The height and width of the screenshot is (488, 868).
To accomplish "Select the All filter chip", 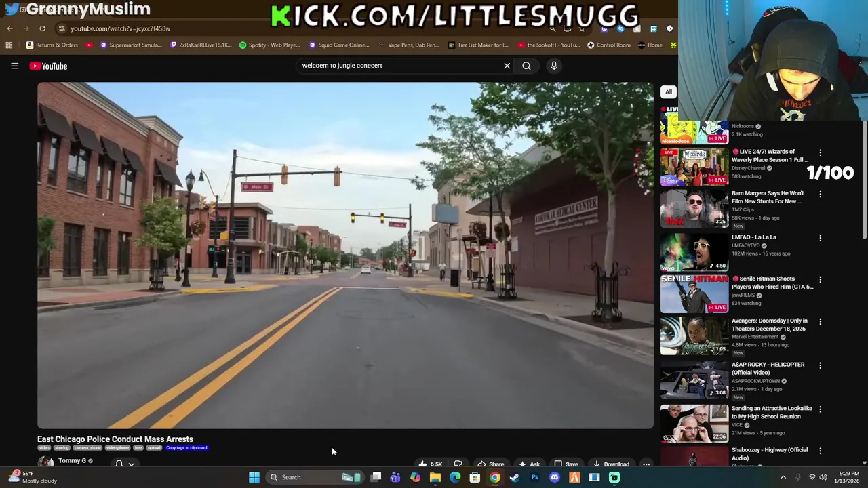I will [668, 92].
